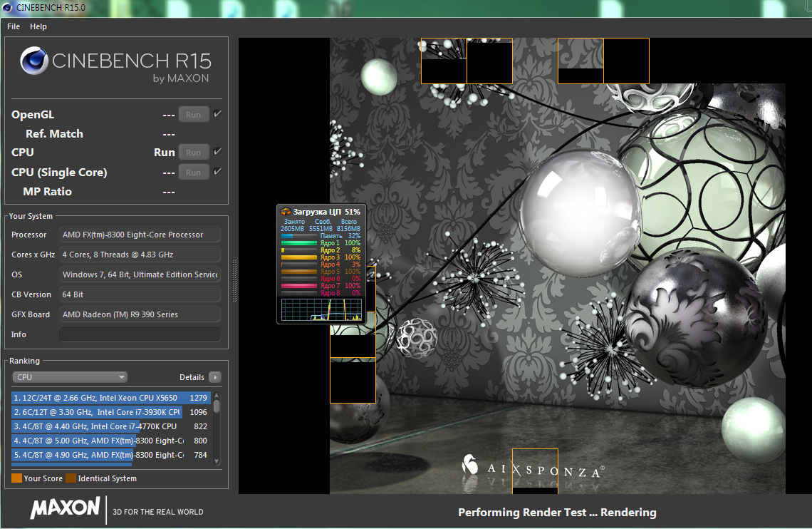This screenshot has width=812, height=529.
Task: Click the ranking list scrollbar down arrow
Action: coord(217,461)
